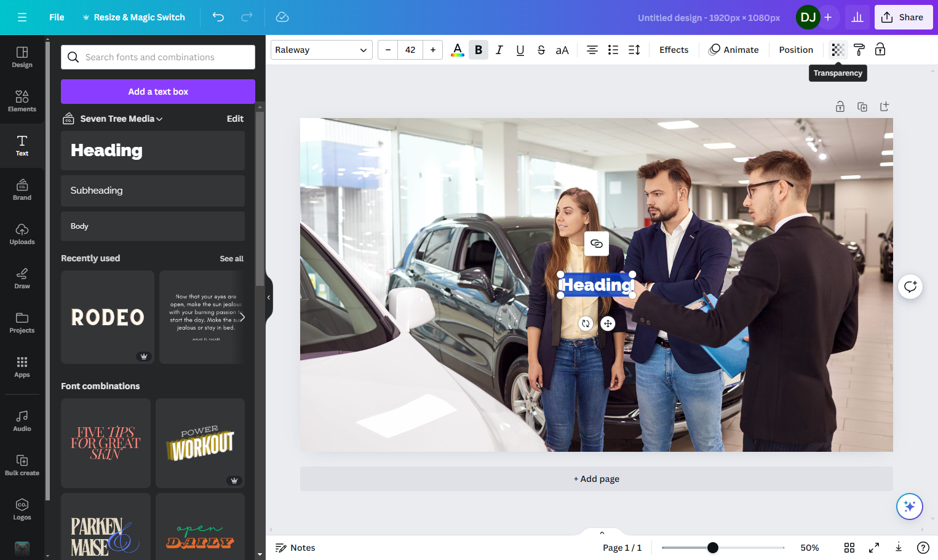This screenshot has width=938, height=560.
Task: Open Transparency control
Action: tap(838, 50)
